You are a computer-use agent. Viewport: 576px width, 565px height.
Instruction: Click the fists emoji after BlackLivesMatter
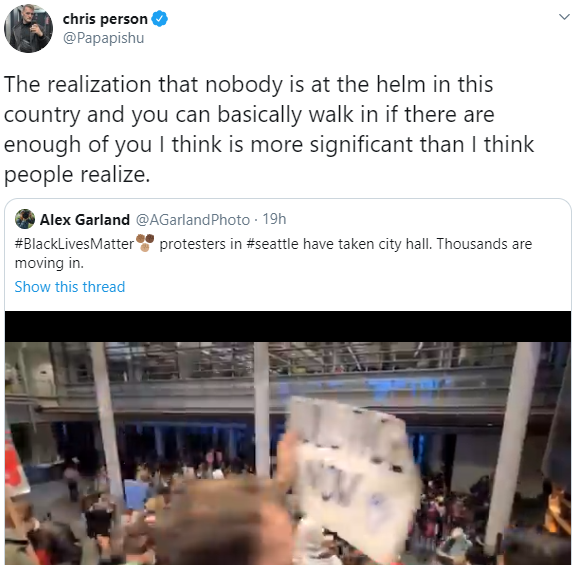(145, 243)
